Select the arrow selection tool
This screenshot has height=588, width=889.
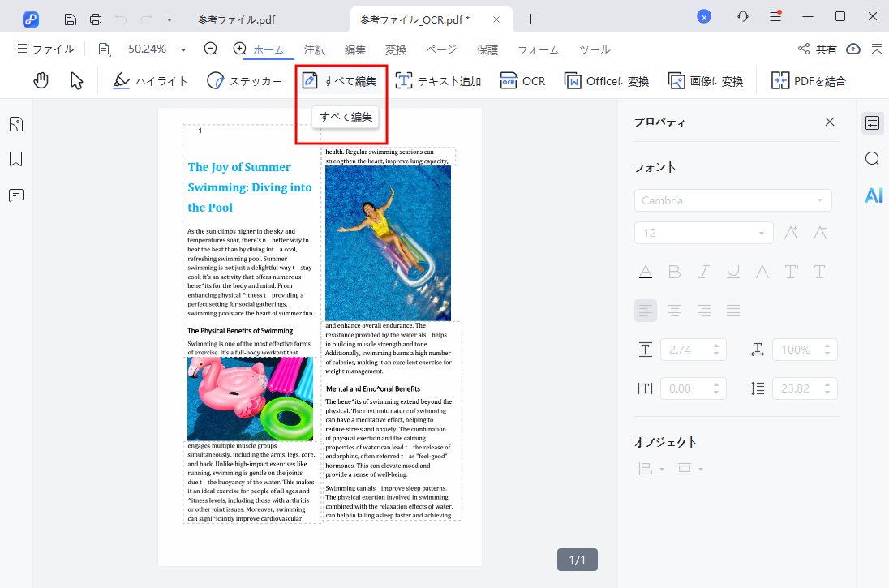(77, 80)
